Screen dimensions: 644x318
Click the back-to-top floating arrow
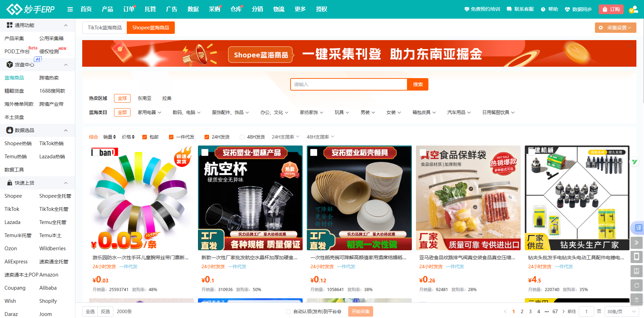coord(636,299)
